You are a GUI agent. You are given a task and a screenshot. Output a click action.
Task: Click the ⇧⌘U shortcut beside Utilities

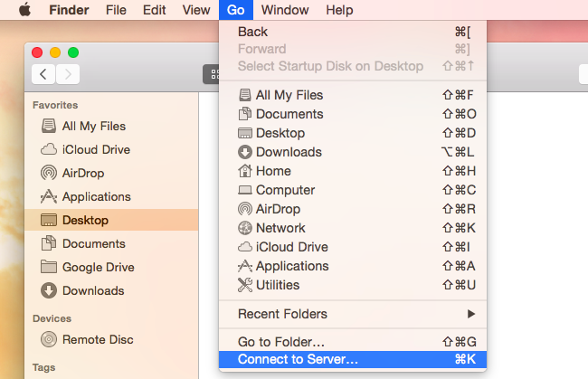(x=459, y=285)
